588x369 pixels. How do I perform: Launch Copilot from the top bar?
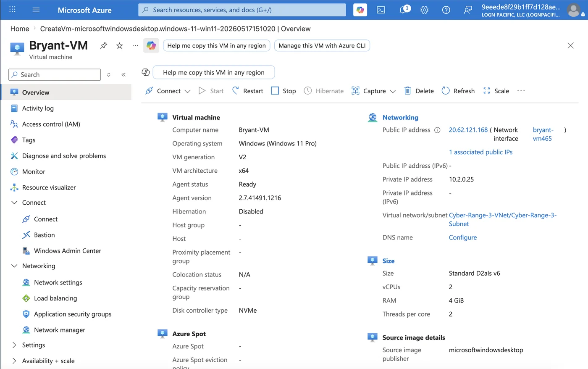[x=360, y=10]
